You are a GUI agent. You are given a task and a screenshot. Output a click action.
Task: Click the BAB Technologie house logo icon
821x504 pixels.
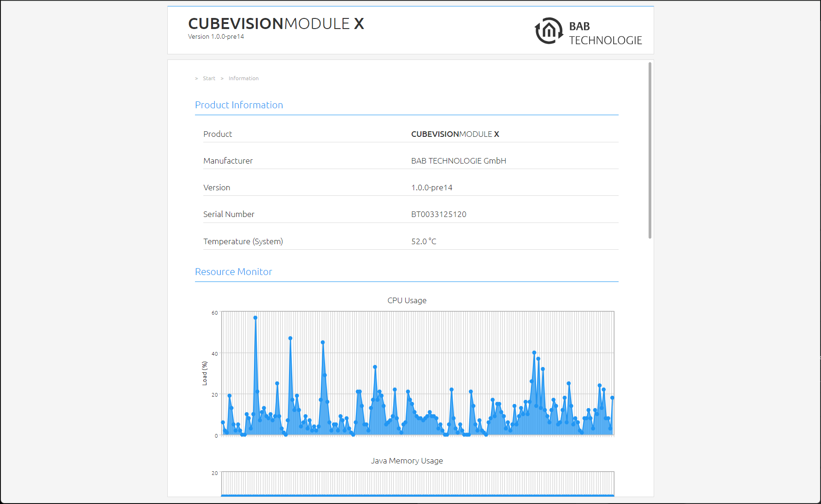pyautogui.click(x=549, y=31)
